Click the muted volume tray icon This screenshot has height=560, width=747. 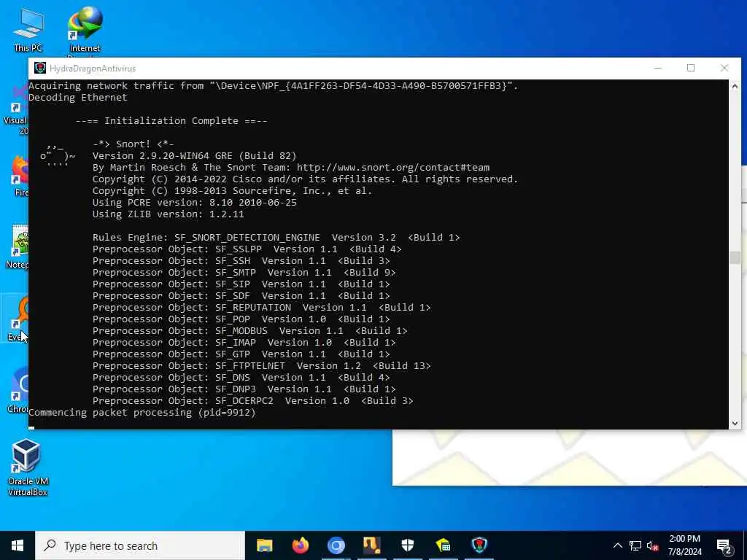pos(652,545)
